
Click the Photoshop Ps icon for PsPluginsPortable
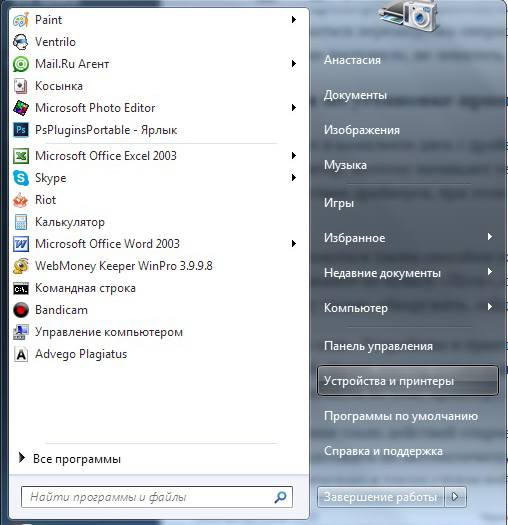[x=21, y=130]
